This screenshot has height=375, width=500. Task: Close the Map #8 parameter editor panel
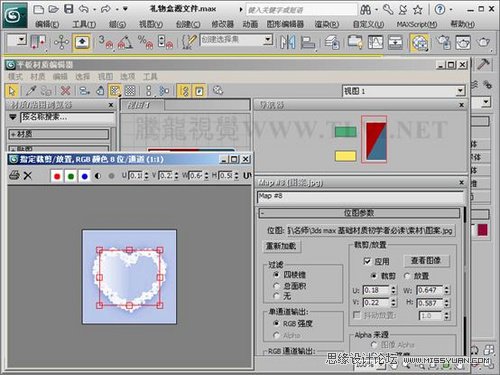point(461,182)
